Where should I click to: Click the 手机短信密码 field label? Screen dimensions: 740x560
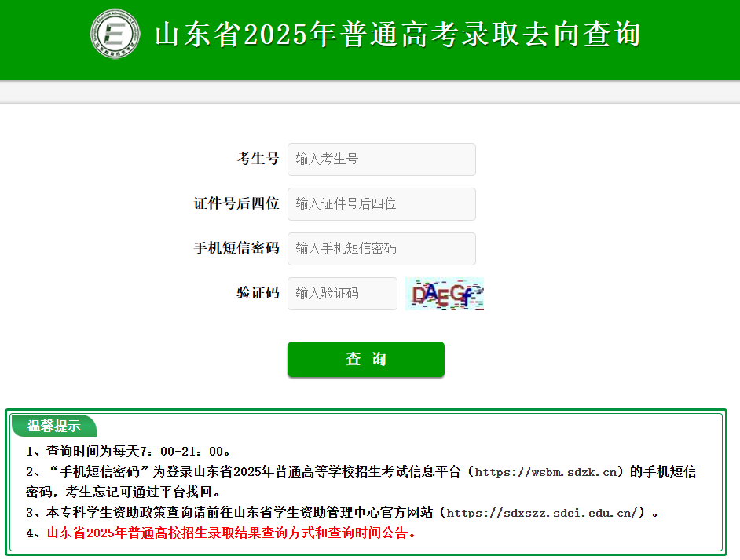point(236,248)
